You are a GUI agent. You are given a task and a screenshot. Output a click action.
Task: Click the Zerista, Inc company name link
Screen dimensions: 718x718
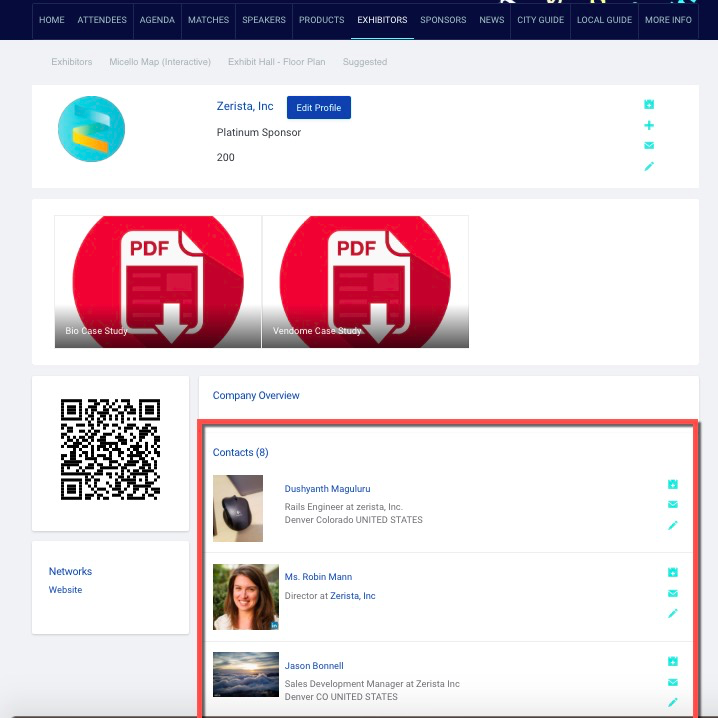point(245,106)
